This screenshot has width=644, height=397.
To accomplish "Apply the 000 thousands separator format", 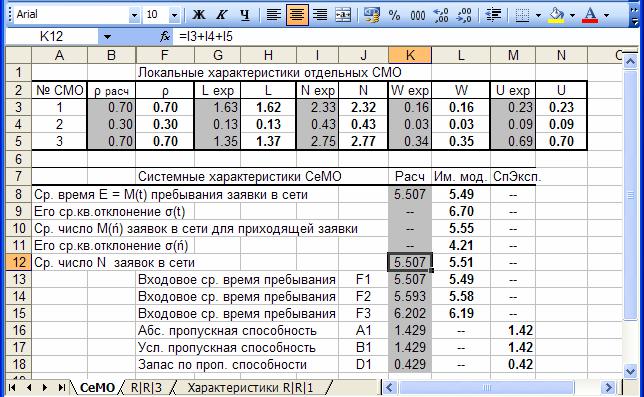I will pos(418,15).
